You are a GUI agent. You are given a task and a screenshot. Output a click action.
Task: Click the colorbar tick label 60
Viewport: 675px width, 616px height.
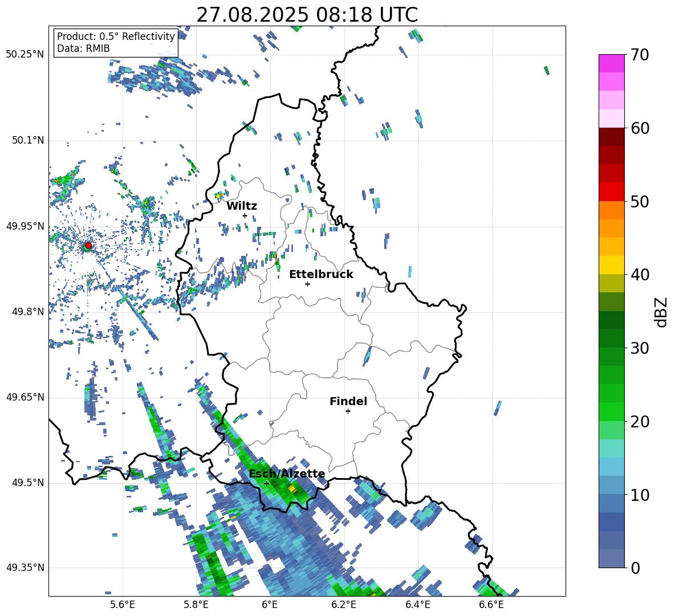click(x=640, y=128)
